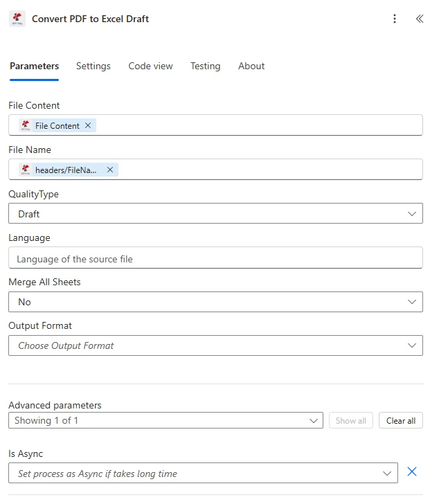Open the Advanced parameters Showing 1 of 1 list
430x504 pixels.
tap(165, 420)
